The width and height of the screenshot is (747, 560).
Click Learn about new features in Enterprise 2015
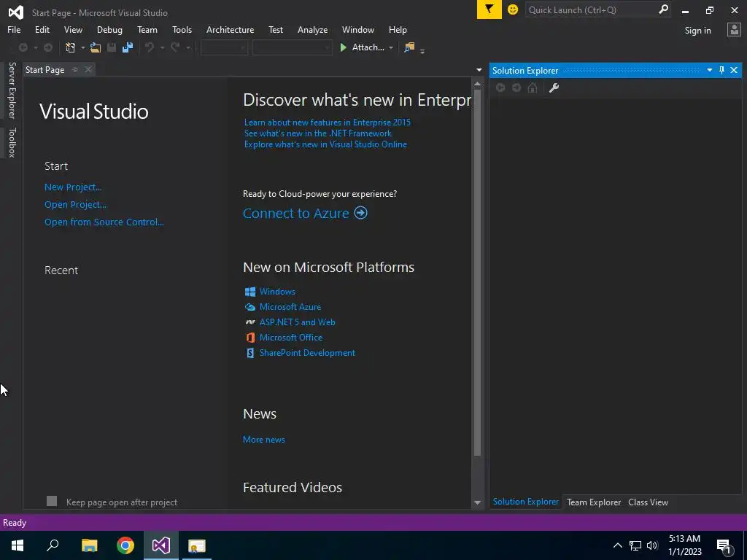[328, 122]
